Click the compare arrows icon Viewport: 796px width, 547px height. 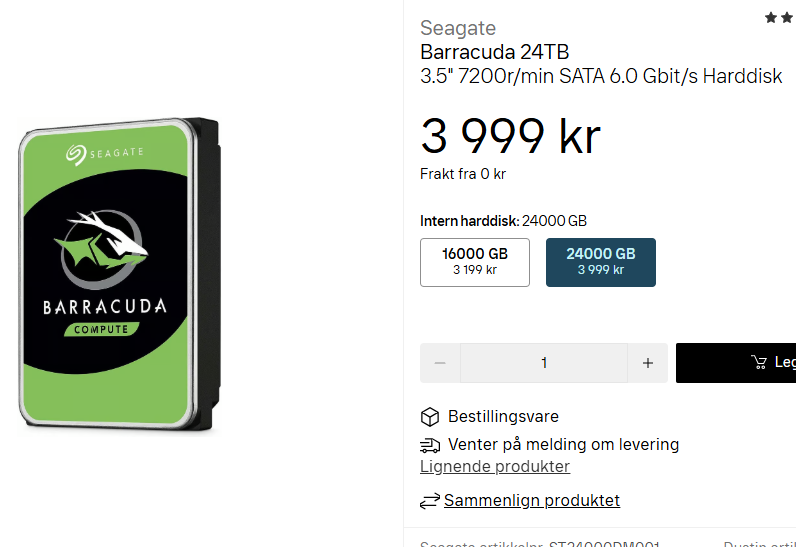coord(430,500)
